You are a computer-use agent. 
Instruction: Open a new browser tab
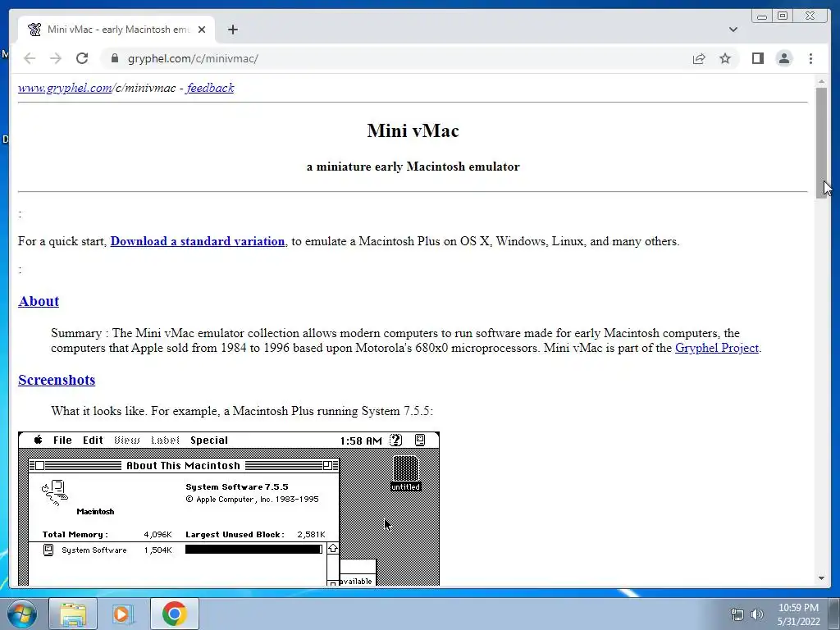(x=232, y=30)
